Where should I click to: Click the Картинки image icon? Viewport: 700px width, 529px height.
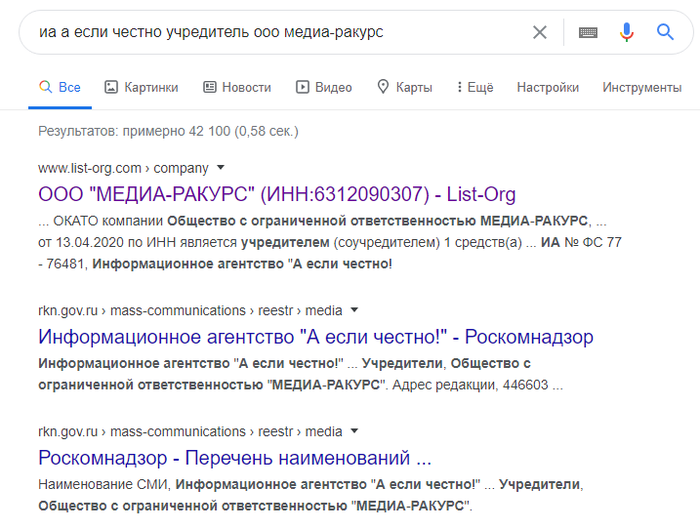click(111, 87)
